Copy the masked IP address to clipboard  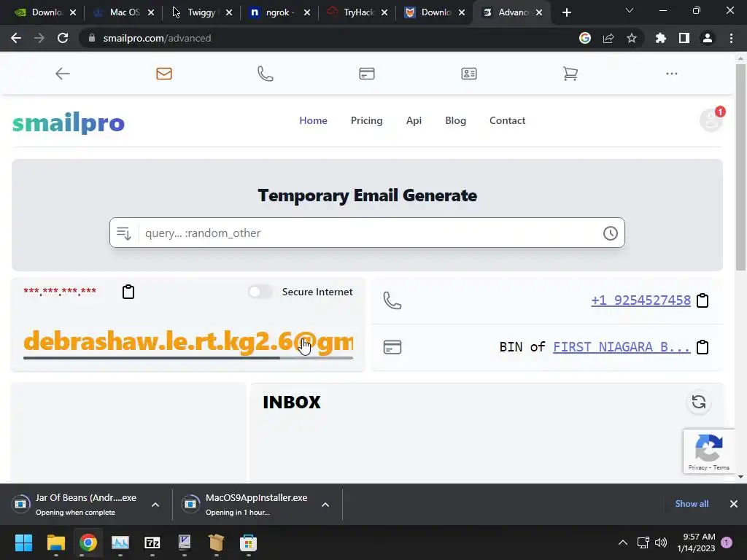(x=128, y=292)
